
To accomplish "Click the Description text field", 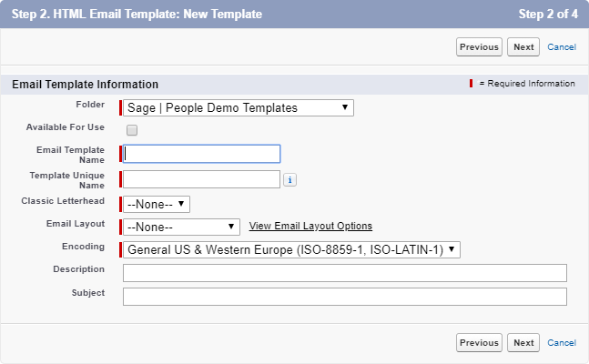I will coord(344,273).
